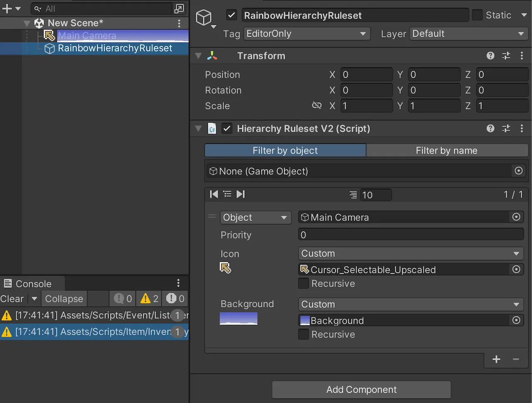Toggle error messages filter in Console
The image size is (532, 403).
pos(175,299)
